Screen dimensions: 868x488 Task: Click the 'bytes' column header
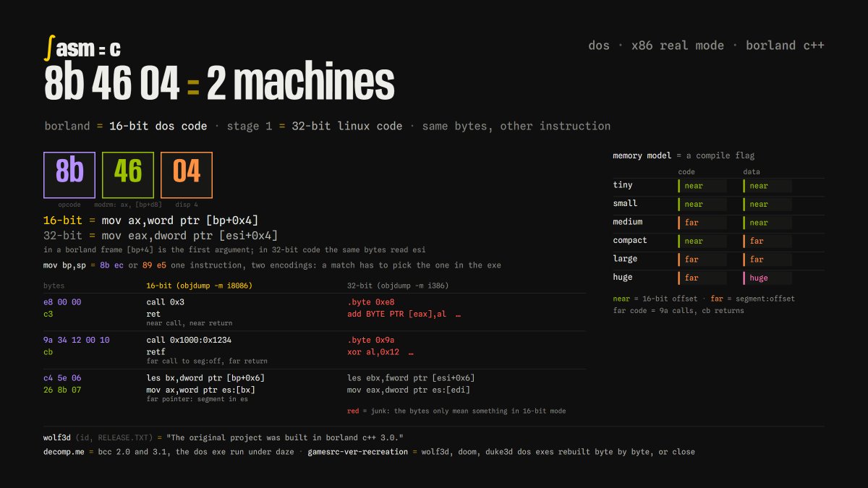click(54, 286)
